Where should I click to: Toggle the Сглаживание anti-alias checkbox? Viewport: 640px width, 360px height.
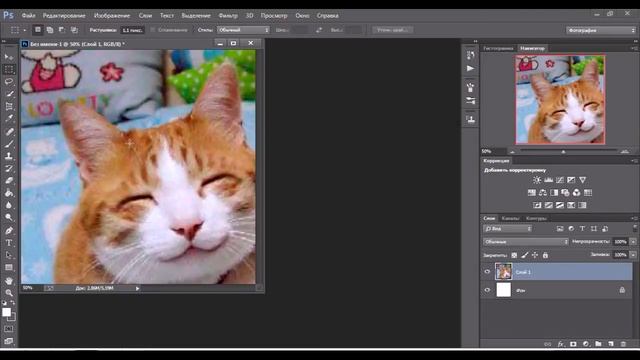point(153,30)
